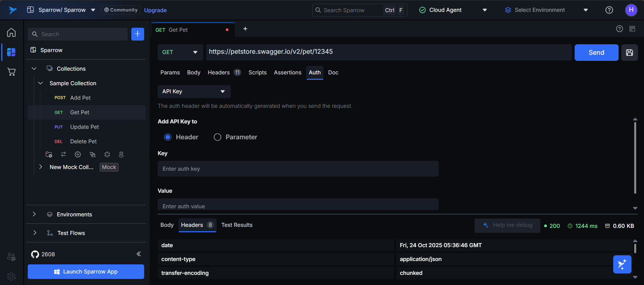Select the Parameter radio button
This screenshot has height=285, width=644.
tap(218, 137)
